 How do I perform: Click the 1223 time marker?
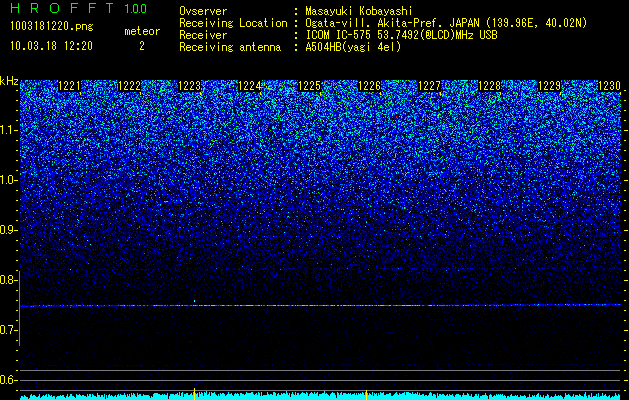[x=189, y=86]
